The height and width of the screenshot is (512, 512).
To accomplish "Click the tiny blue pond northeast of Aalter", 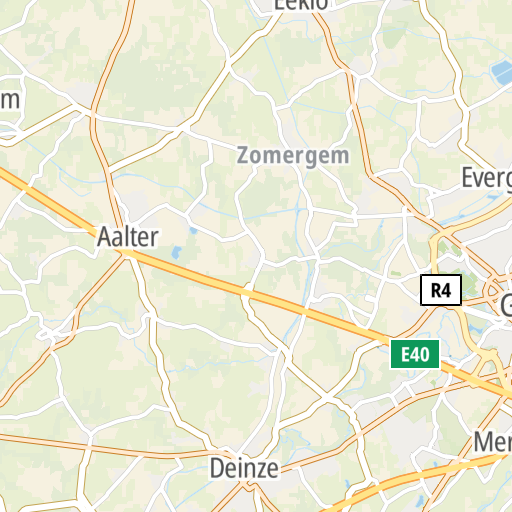I will 193,230.
